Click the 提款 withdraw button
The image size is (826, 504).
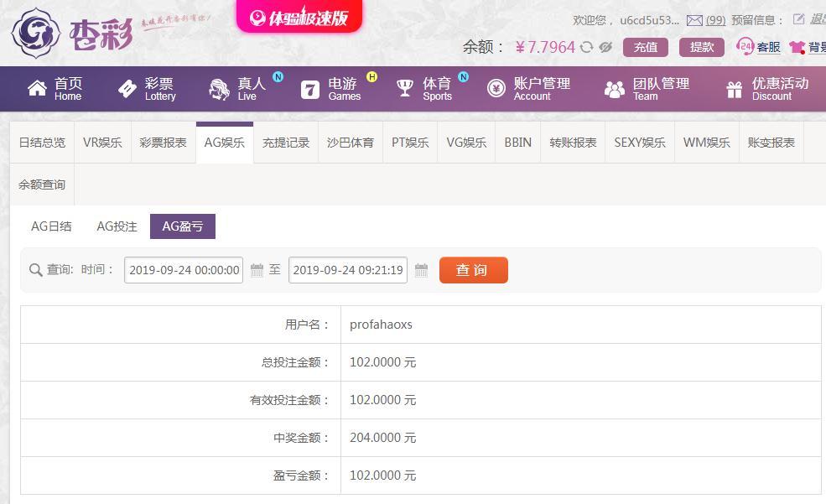[702, 48]
